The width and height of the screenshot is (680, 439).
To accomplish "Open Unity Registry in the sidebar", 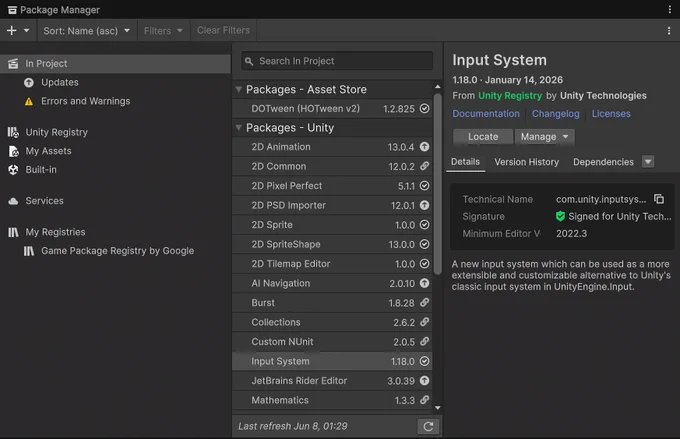I will tap(115, 132).
